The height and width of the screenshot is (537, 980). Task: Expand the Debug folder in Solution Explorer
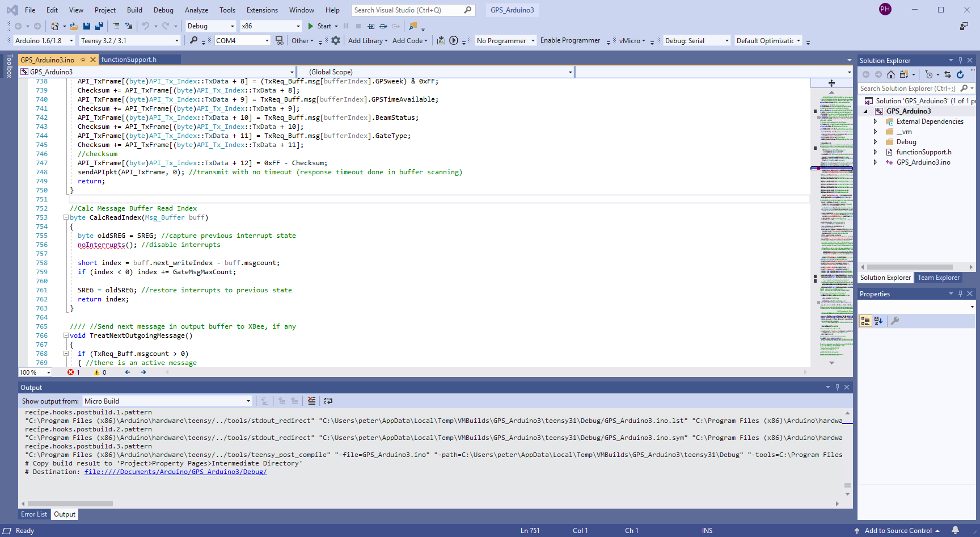[876, 142]
